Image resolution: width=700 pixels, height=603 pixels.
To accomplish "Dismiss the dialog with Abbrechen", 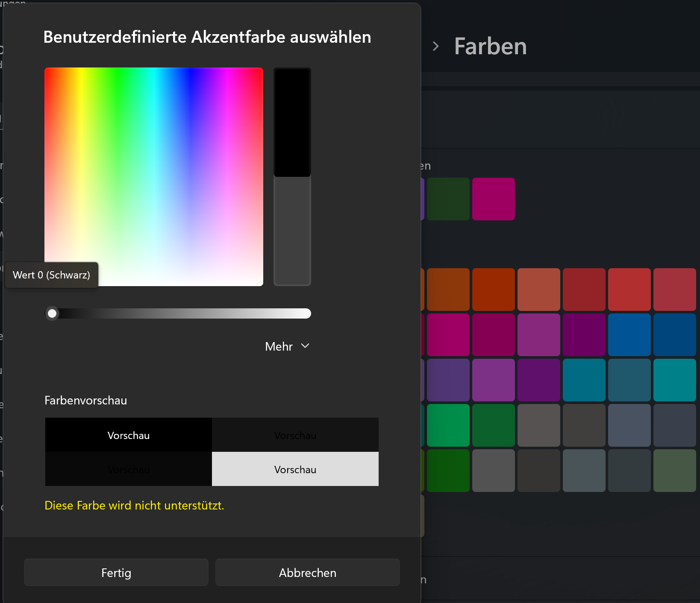I will tap(307, 572).
